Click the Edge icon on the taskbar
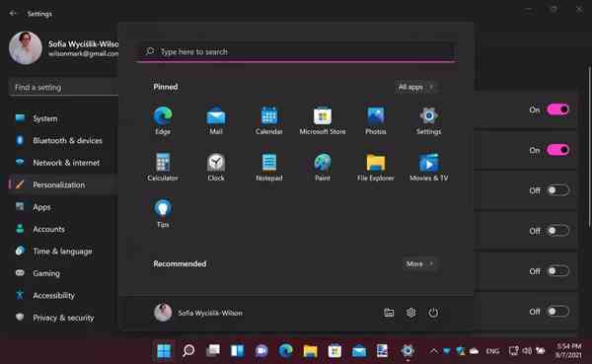Image resolution: width=592 pixels, height=364 pixels. coord(286,351)
